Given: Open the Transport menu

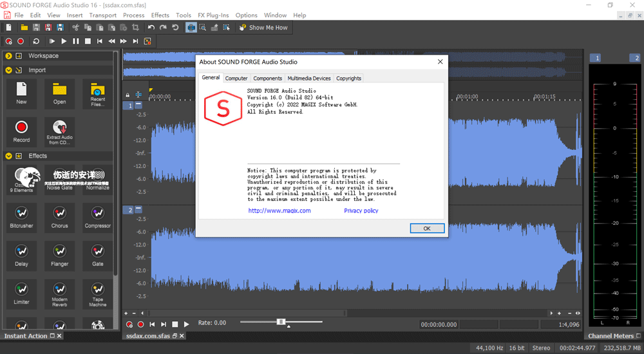Looking at the screenshot, I should pyautogui.click(x=102, y=15).
